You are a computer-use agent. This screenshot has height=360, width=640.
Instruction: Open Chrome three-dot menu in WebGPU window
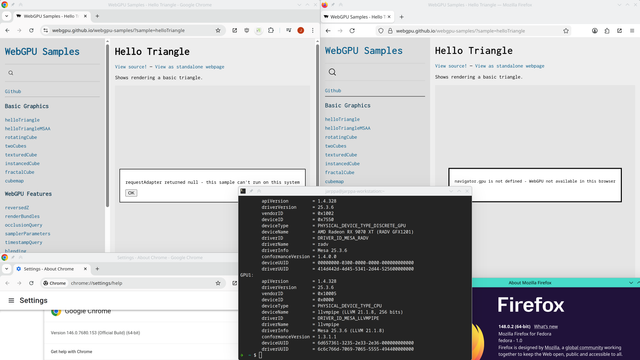(313, 30)
